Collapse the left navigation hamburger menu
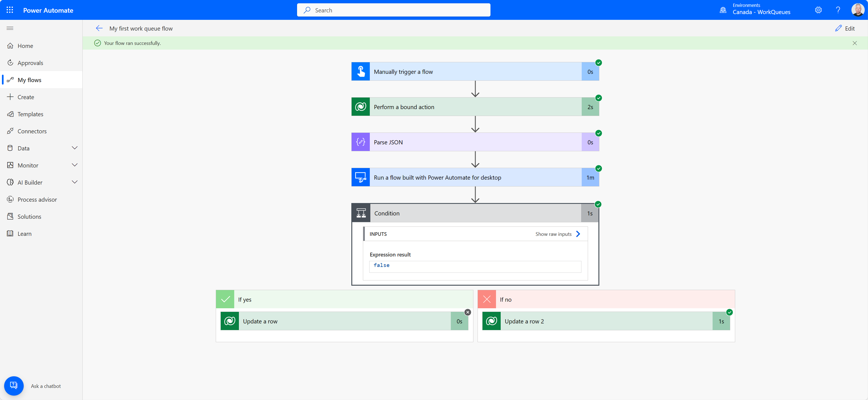The width and height of the screenshot is (868, 400). [10, 28]
